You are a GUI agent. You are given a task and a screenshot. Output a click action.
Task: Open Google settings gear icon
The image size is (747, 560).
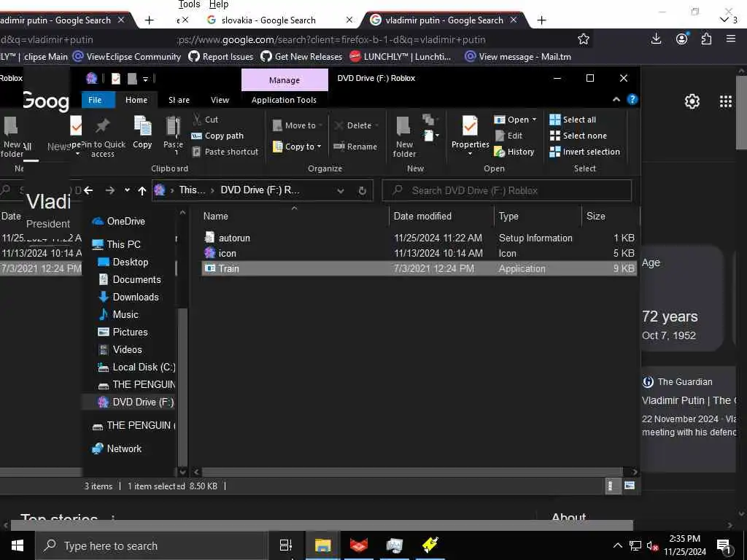click(692, 101)
